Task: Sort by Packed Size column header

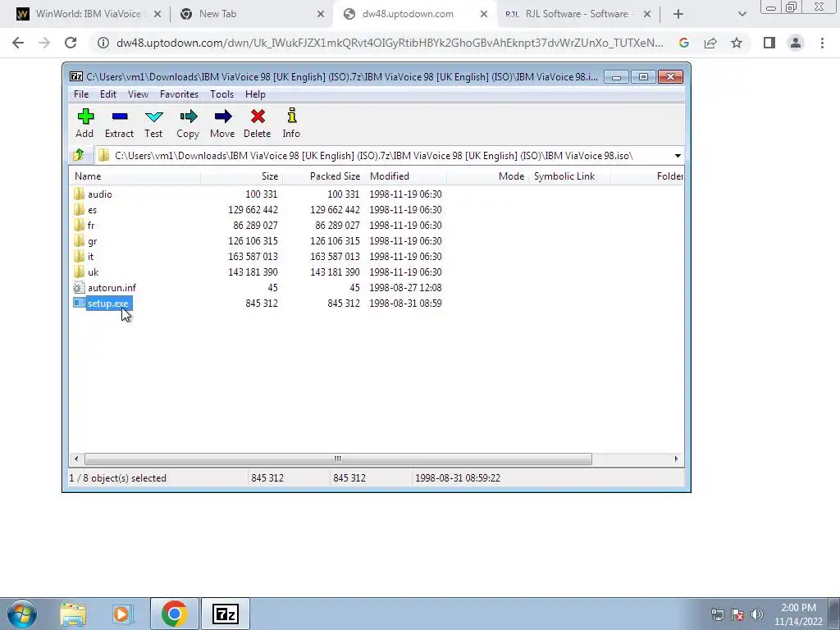Action: pos(323,176)
